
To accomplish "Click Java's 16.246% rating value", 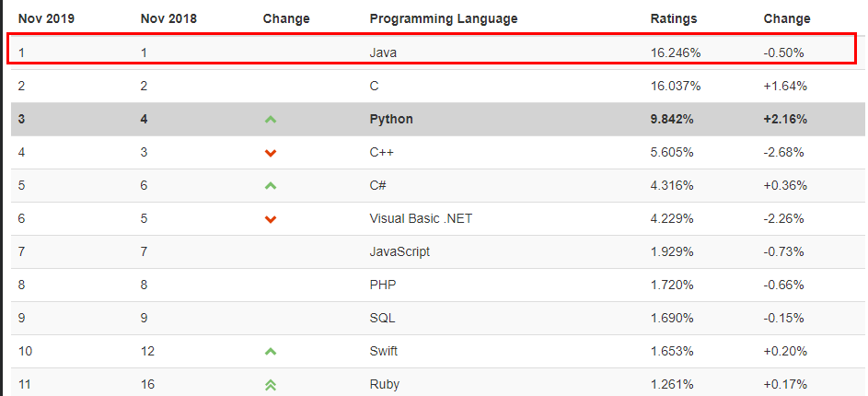I will click(676, 52).
